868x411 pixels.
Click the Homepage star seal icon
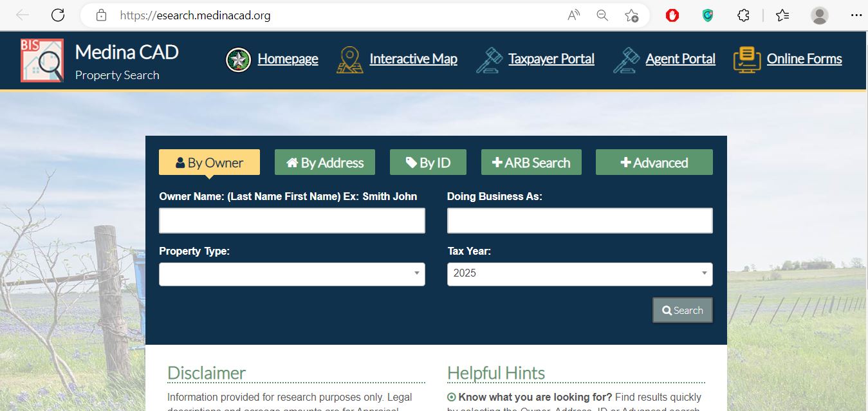238,60
